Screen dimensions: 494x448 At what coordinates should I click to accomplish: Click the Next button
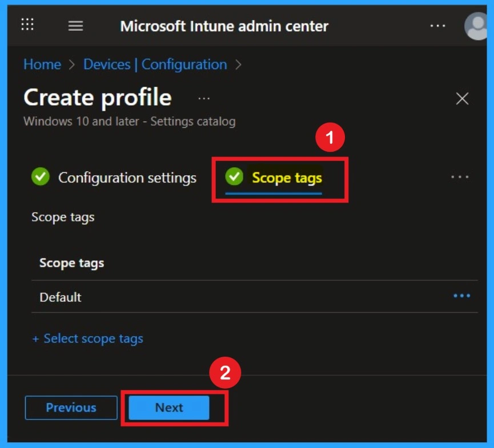pyautogui.click(x=169, y=407)
